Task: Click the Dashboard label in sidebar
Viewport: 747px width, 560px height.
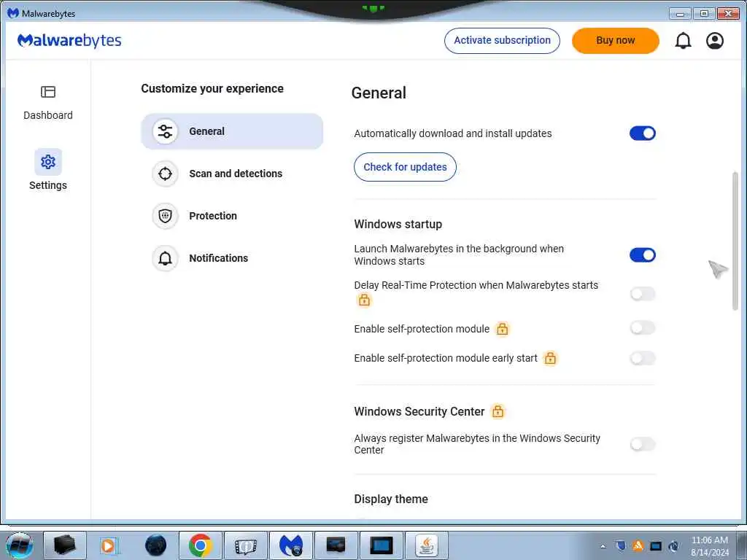Action: click(x=48, y=115)
